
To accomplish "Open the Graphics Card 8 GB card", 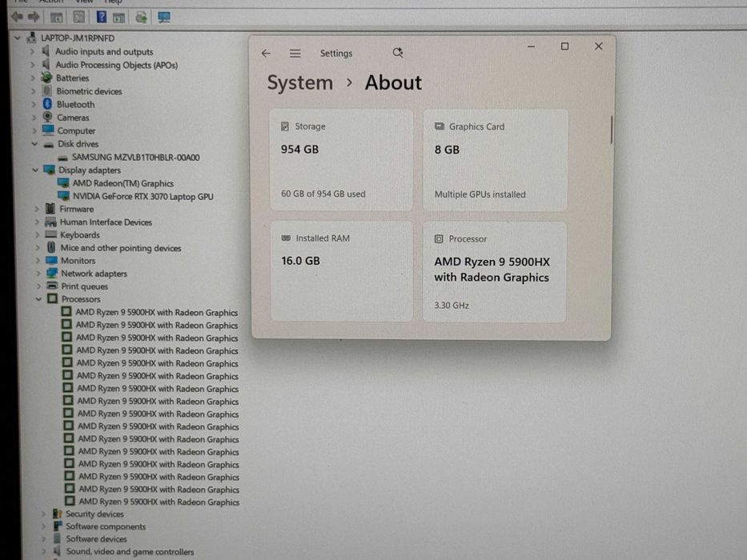I will point(495,160).
